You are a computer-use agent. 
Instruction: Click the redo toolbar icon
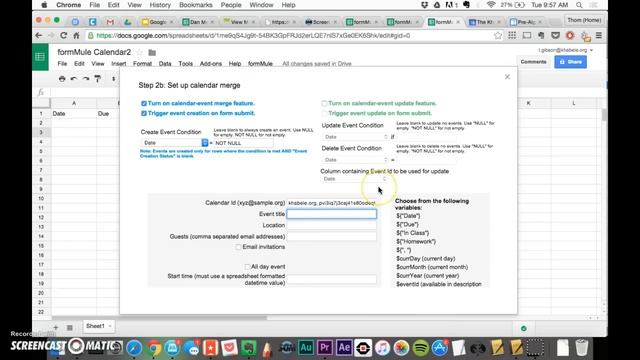click(86, 79)
